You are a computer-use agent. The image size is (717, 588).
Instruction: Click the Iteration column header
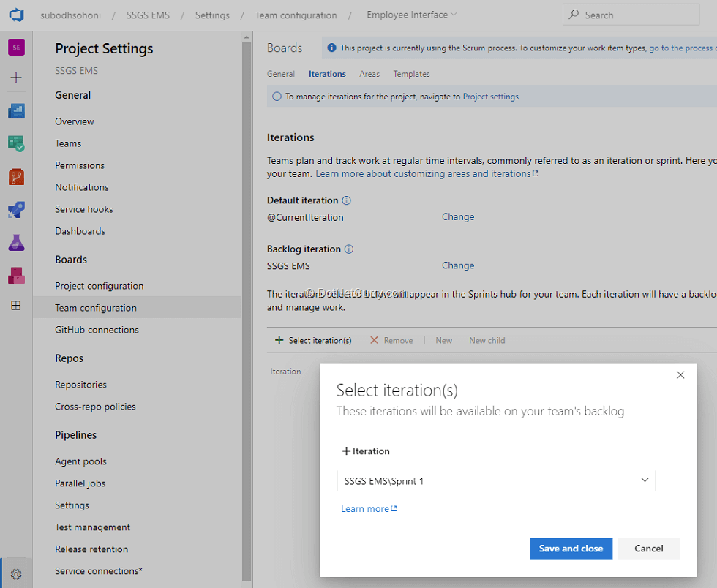click(285, 372)
